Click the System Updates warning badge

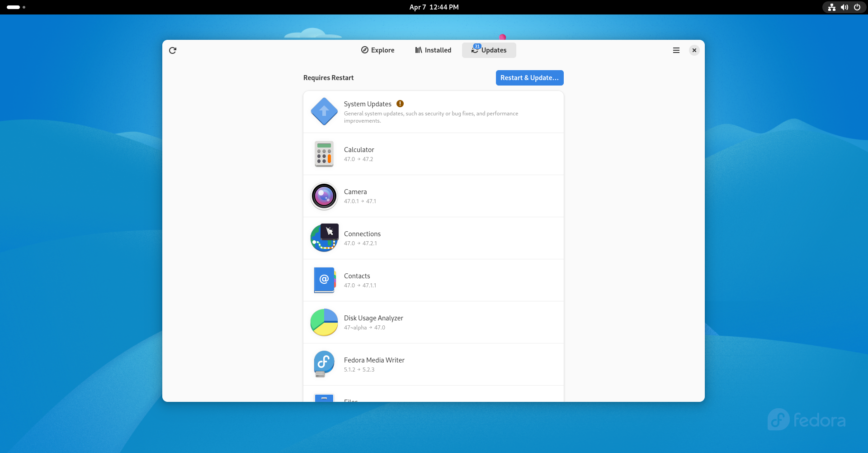tap(400, 104)
